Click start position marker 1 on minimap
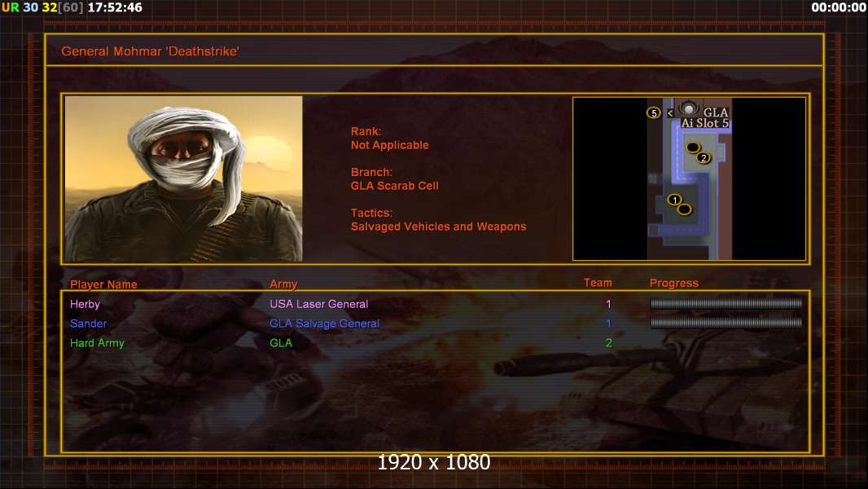This screenshot has height=489, width=868. tap(674, 200)
